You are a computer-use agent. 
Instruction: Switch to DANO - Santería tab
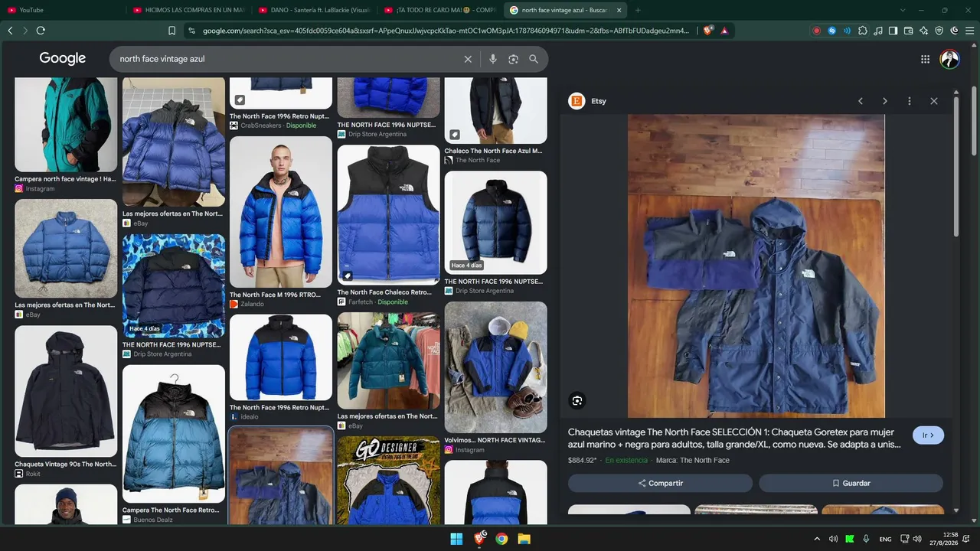tap(313, 10)
